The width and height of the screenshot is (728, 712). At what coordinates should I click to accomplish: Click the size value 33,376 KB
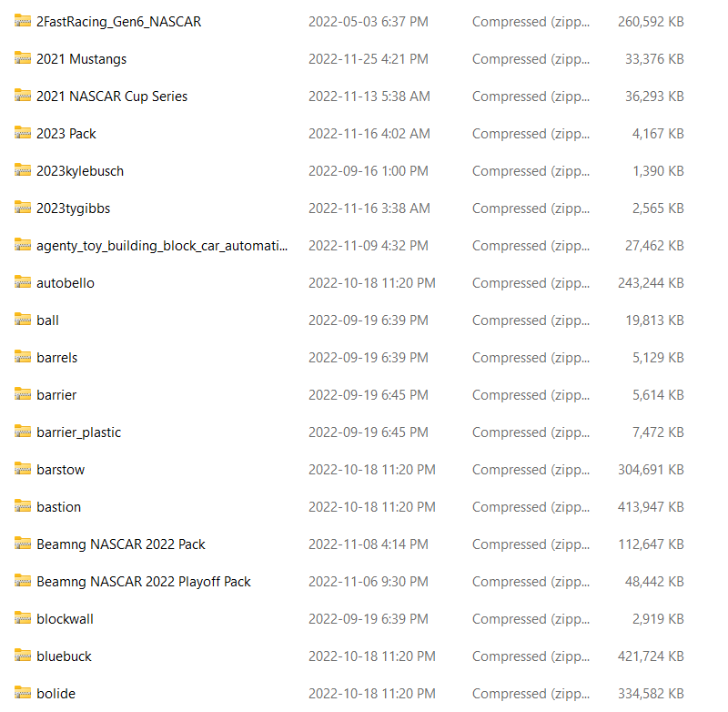[654, 59]
